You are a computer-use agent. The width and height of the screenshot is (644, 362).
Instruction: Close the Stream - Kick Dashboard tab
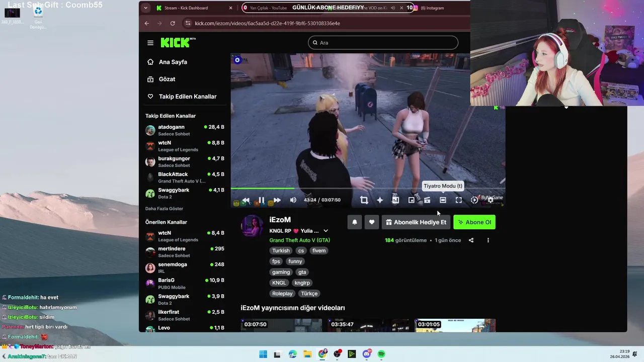point(230,8)
